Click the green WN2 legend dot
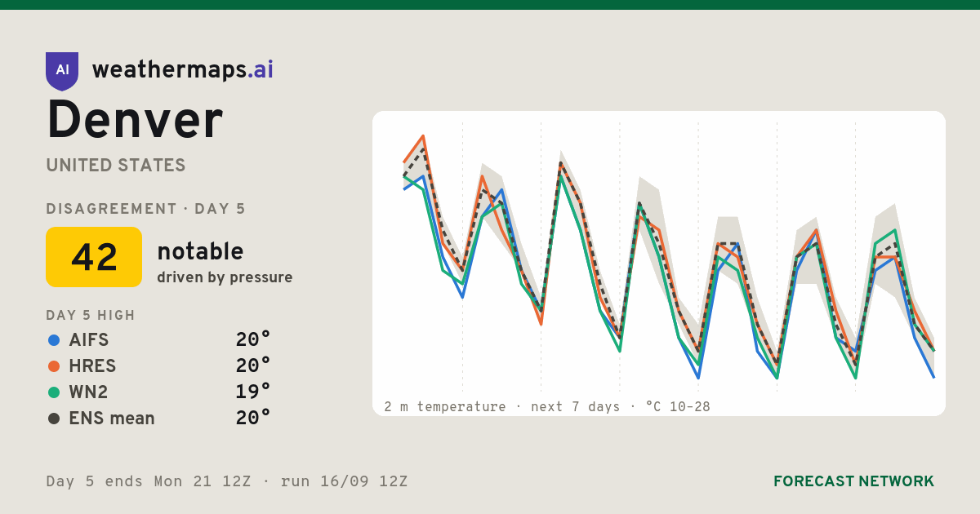The height and width of the screenshot is (514, 980). (x=54, y=392)
